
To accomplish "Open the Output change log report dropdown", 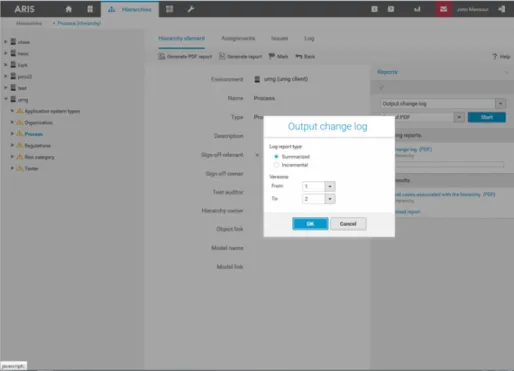I will (500, 104).
